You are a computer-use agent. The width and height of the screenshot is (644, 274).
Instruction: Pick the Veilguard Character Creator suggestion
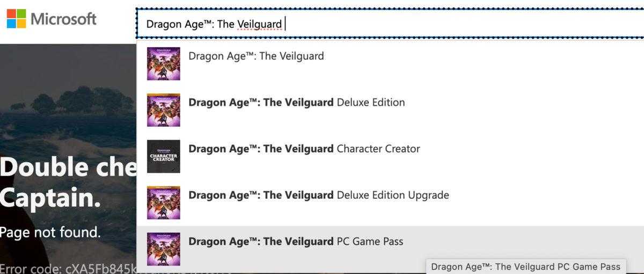(304, 148)
